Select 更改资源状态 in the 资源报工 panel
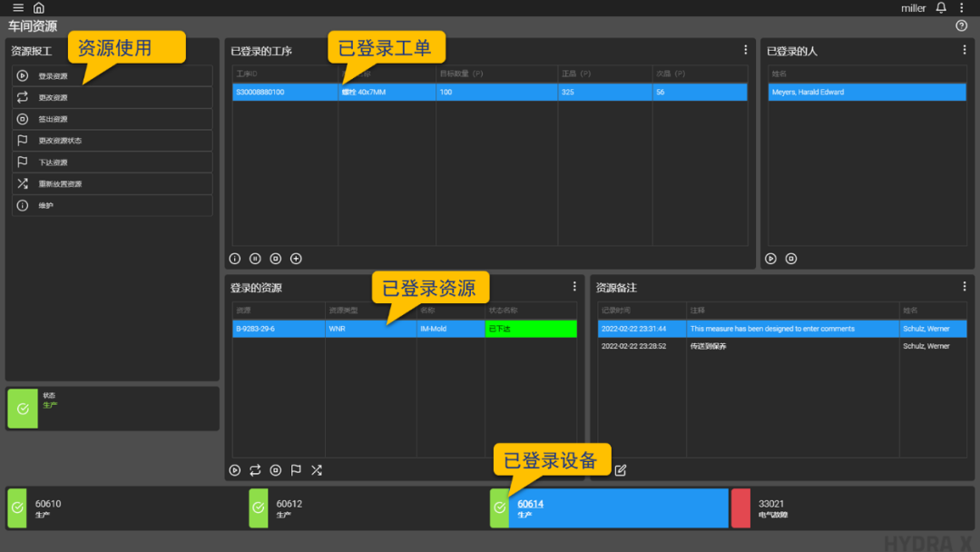This screenshot has height=552, width=980. [x=113, y=141]
